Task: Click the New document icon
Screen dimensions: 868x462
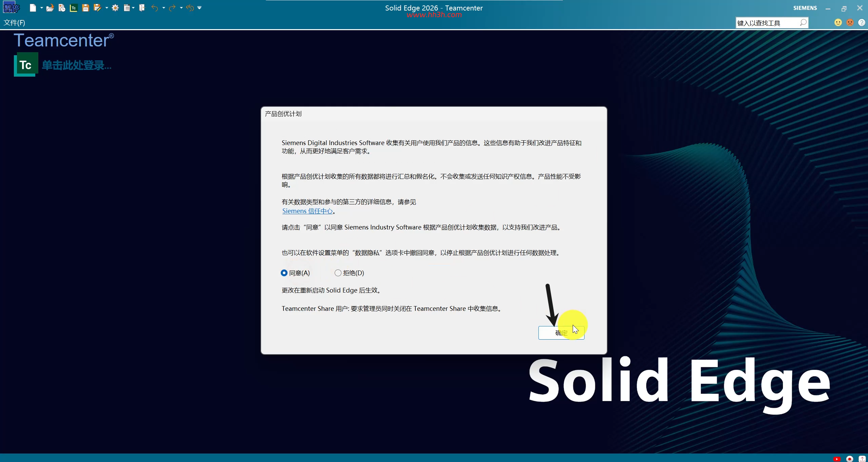Action: (33, 8)
